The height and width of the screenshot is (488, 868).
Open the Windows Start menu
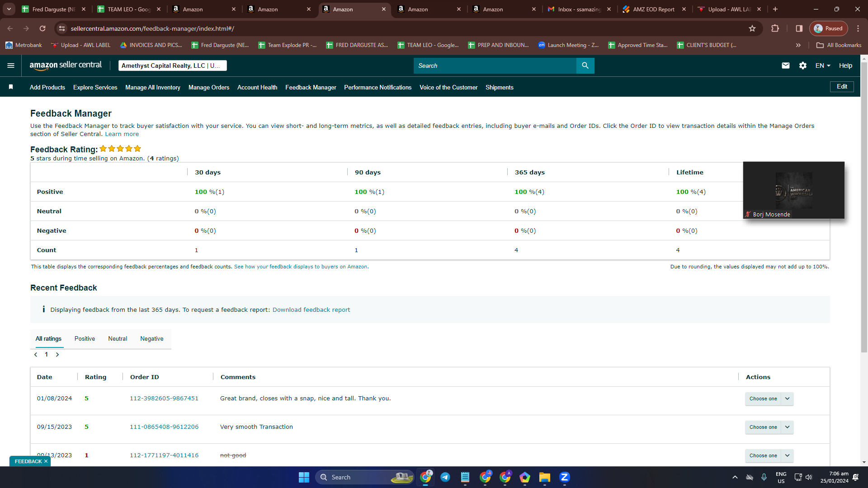point(304,477)
